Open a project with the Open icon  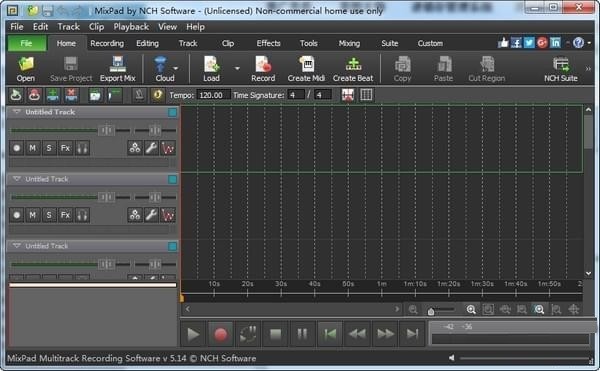tap(26, 69)
